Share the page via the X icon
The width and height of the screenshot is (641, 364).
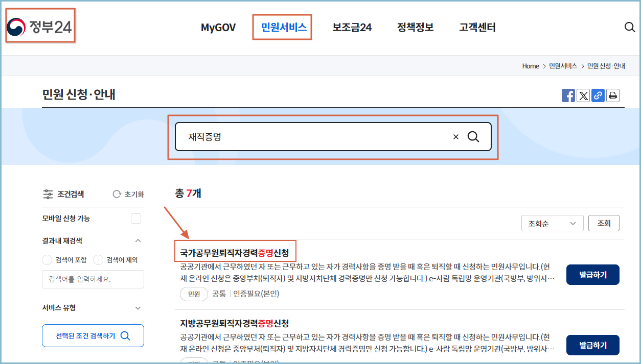[583, 95]
